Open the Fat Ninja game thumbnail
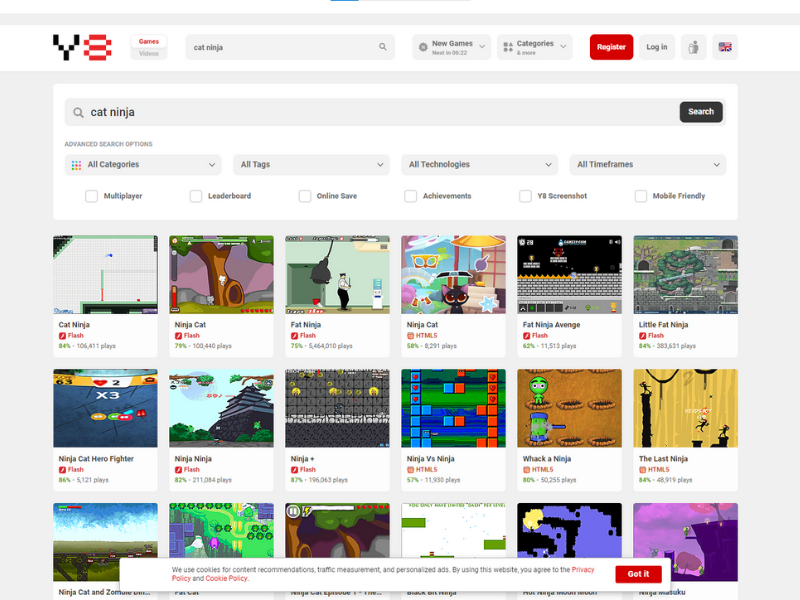Image resolution: width=800 pixels, height=600 pixels. coord(337,274)
